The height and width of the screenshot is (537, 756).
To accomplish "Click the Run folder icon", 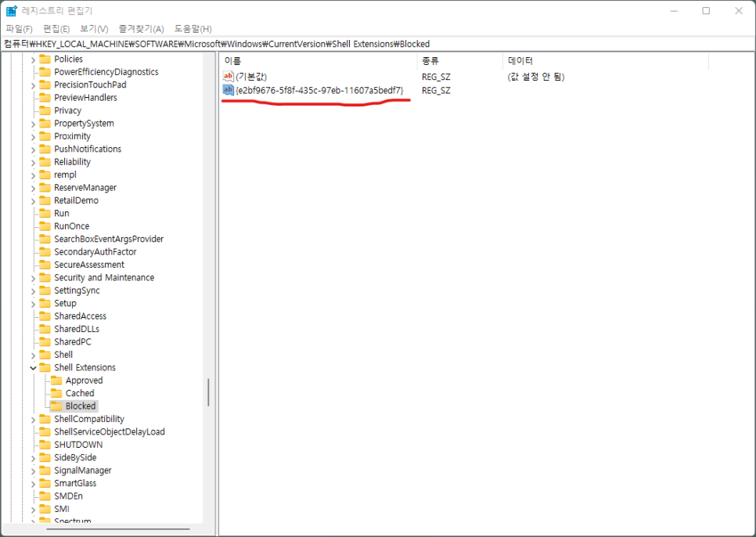I will (45, 213).
